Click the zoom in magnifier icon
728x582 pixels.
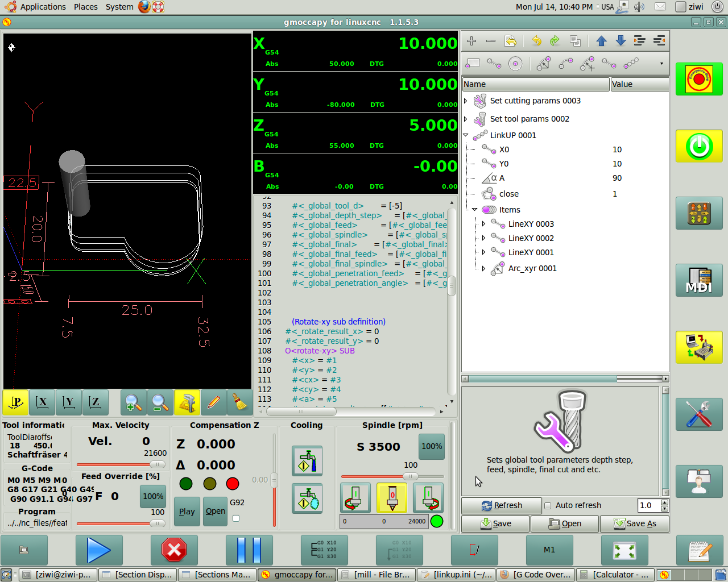click(133, 403)
